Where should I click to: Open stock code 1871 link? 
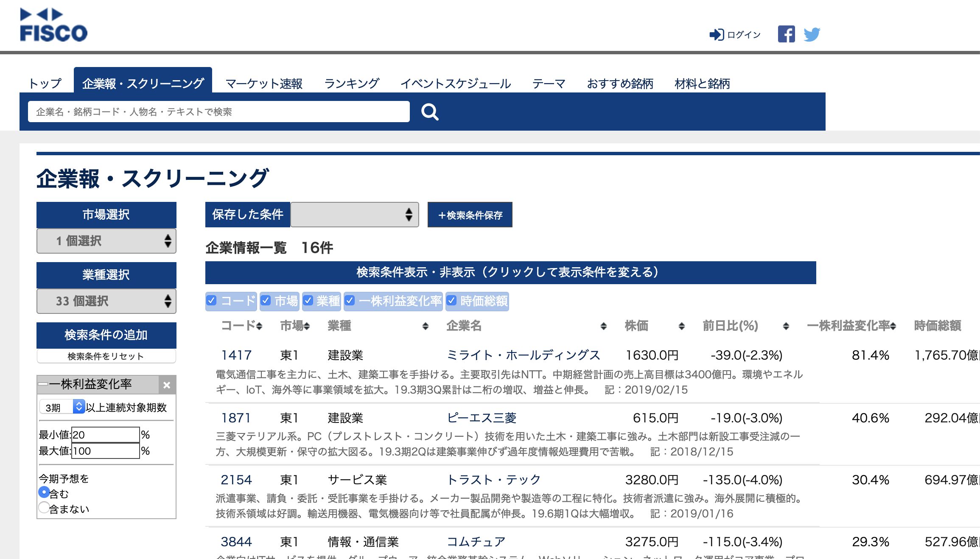pyautogui.click(x=236, y=418)
